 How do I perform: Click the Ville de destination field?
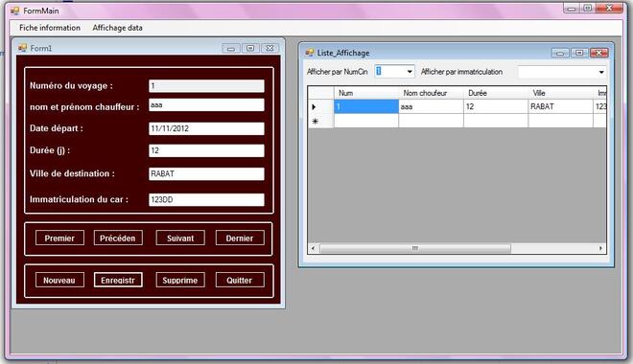pos(207,173)
